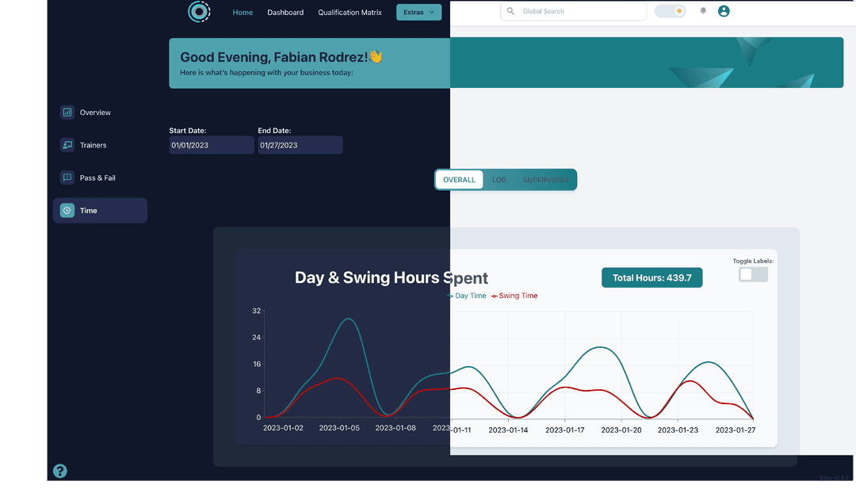Go to Qualification Matrix in navbar
This screenshot has height=504, width=856.
[x=350, y=13]
